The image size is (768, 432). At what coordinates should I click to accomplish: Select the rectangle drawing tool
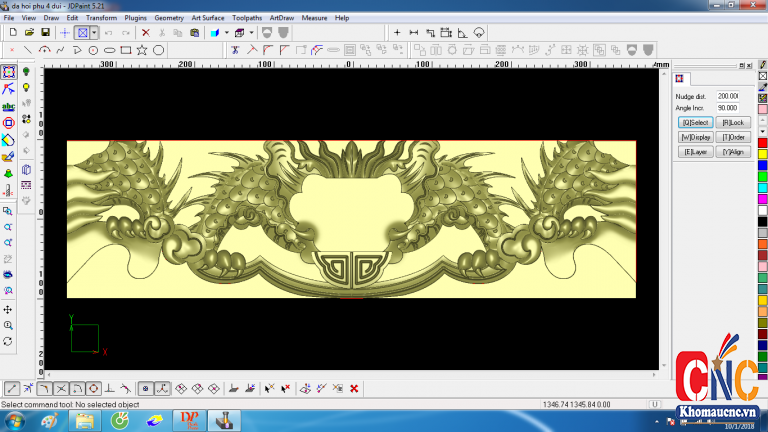point(125,49)
